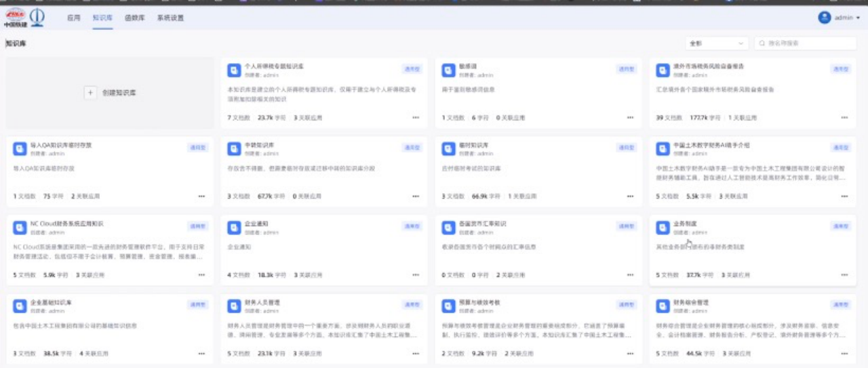The image size is (868, 368).
Task: Click the 3 关联应用 count on 企业通知 card
Action: point(308,275)
